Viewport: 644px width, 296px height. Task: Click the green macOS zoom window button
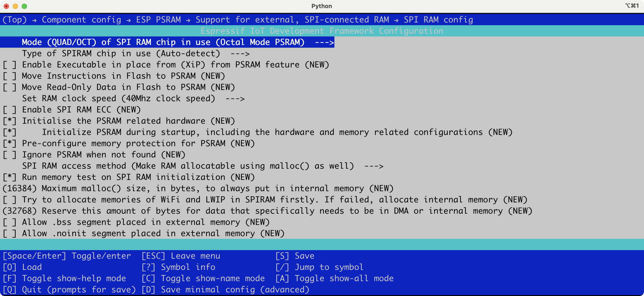(x=24, y=6)
